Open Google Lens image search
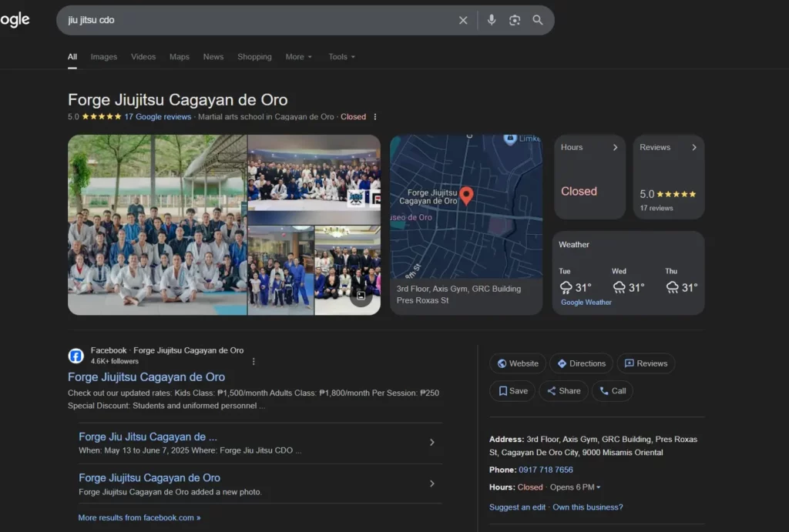The width and height of the screenshot is (789, 532). 515,20
